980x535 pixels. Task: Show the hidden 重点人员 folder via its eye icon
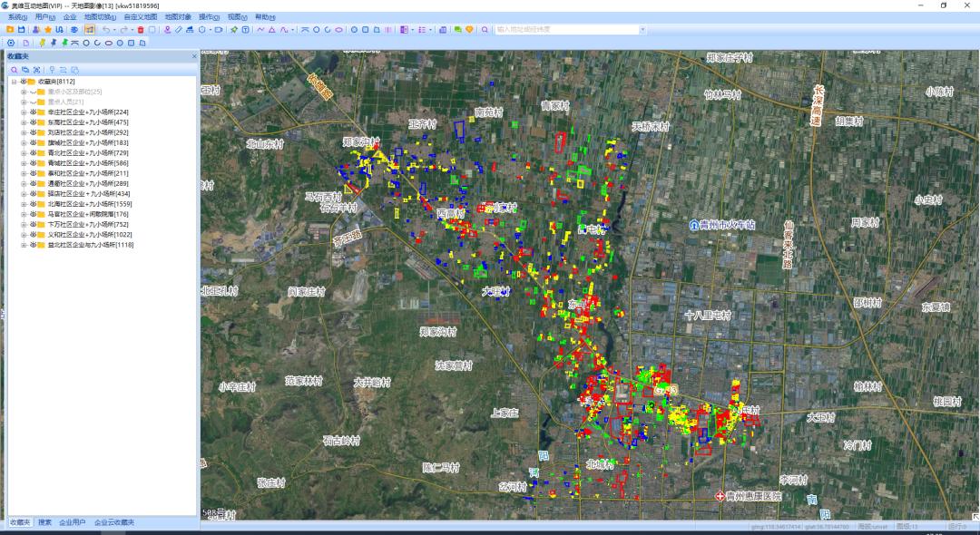(x=33, y=102)
